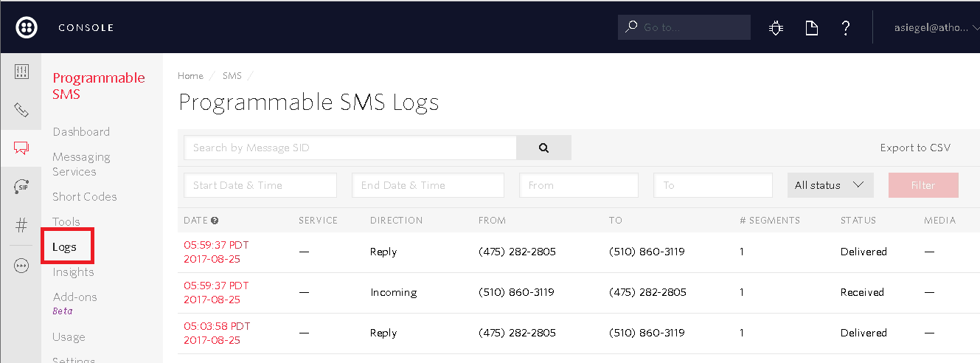This screenshot has height=363, width=980.
Task: Expand the All status dropdown
Action: click(830, 185)
